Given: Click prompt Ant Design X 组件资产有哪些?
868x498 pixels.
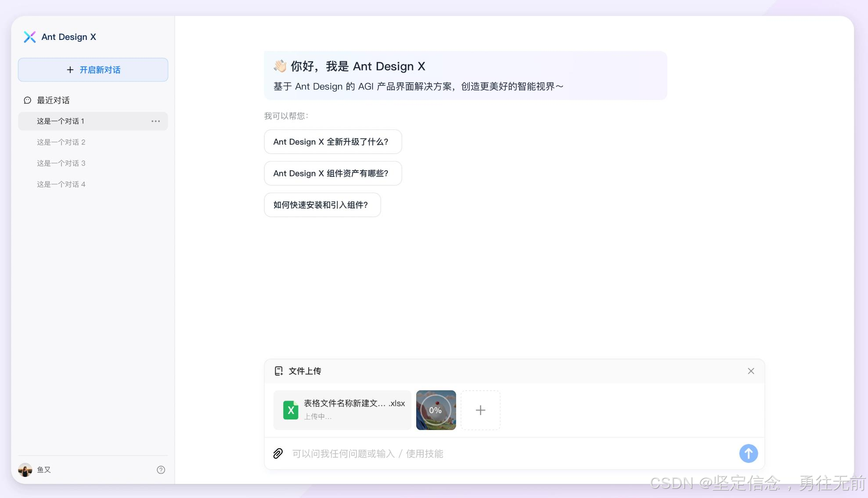Looking at the screenshot, I should coord(332,173).
